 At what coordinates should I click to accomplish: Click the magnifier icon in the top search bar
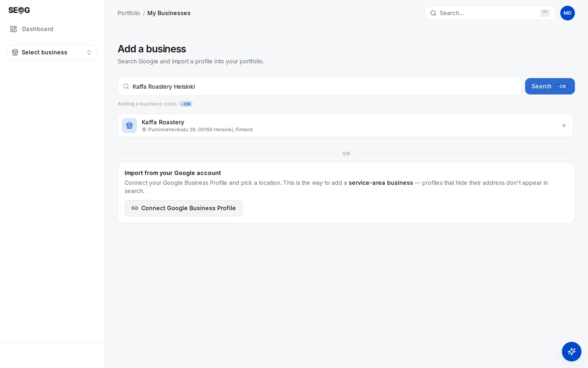tap(433, 13)
